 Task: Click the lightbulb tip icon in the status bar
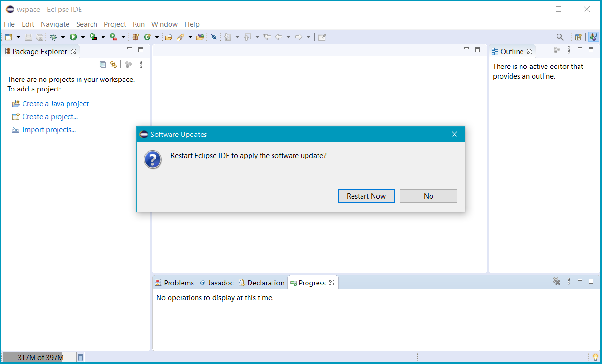[595, 357]
